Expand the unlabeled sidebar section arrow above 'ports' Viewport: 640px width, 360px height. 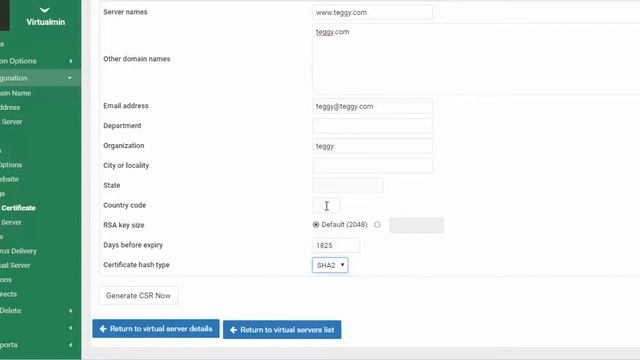click(71, 328)
